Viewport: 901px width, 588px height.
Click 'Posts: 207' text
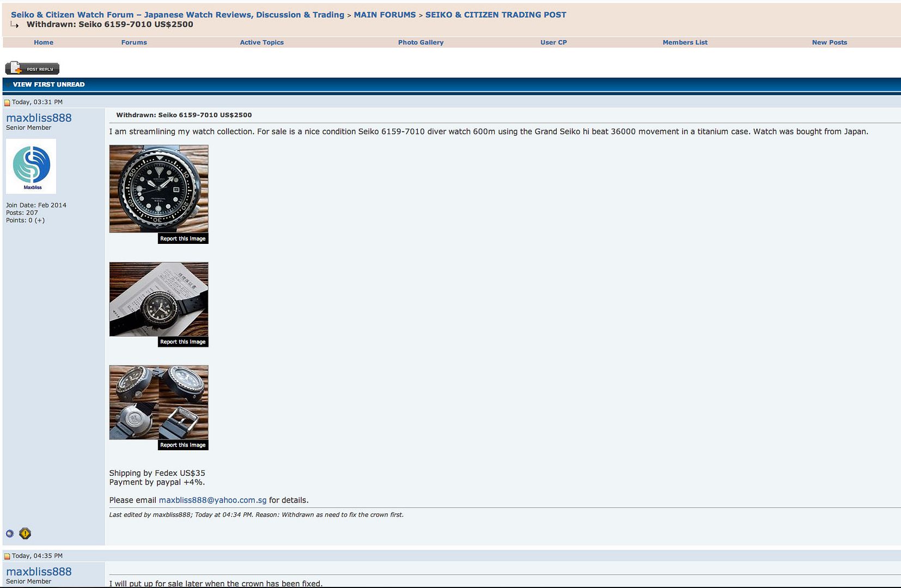pyautogui.click(x=22, y=213)
